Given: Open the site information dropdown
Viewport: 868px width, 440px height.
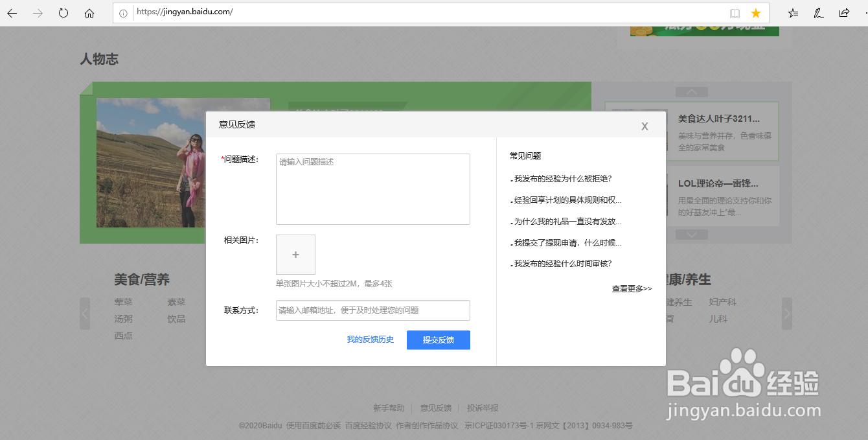Looking at the screenshot, I should point(122,12).
